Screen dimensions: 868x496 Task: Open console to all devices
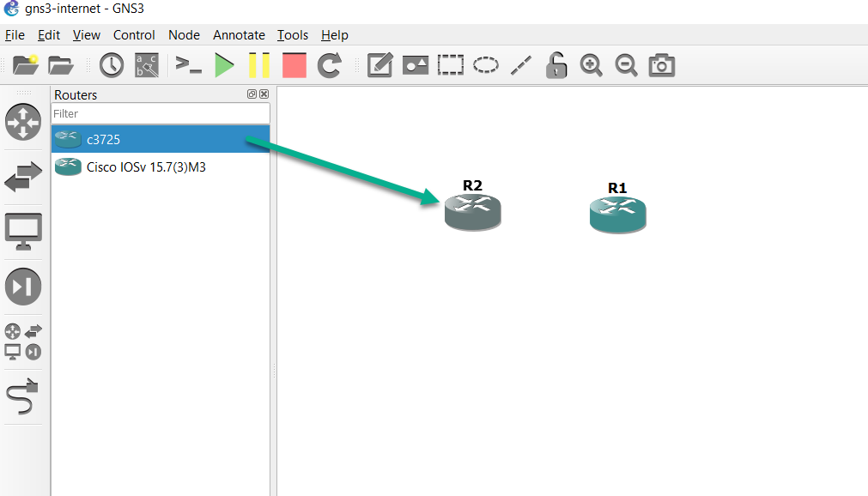(x=188, y=65)
